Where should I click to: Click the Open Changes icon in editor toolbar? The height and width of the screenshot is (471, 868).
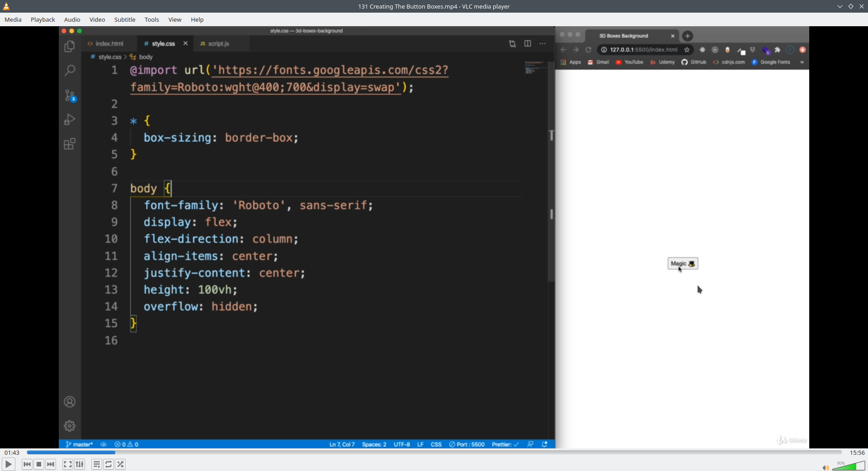(x=512, y=44)
